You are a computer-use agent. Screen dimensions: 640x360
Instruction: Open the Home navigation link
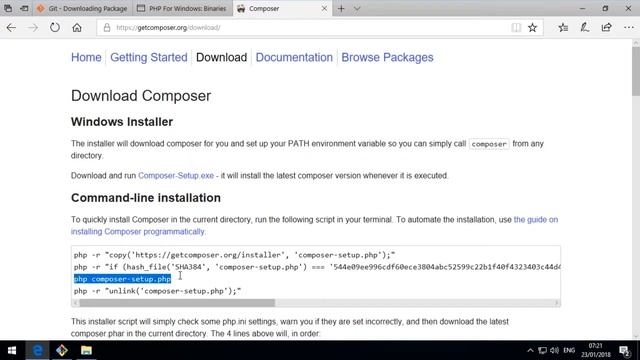[x=86, y=58]
